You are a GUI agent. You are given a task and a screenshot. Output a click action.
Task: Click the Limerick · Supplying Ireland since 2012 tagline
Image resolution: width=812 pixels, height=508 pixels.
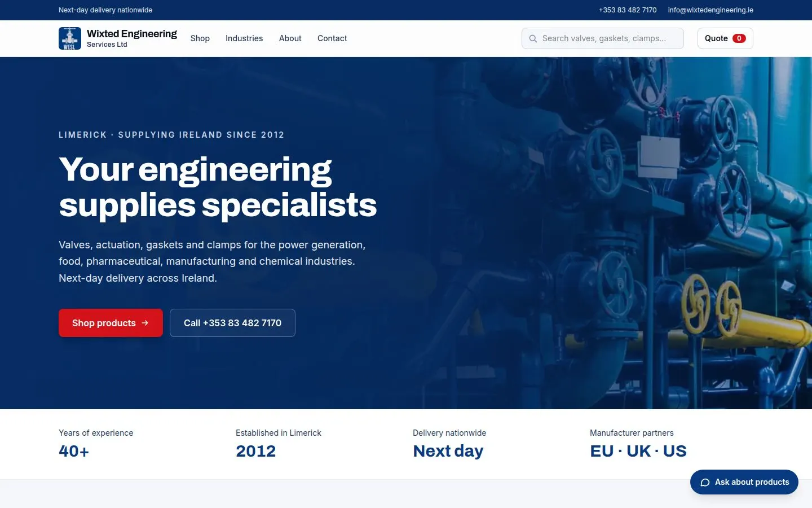[x=171, y=135]
